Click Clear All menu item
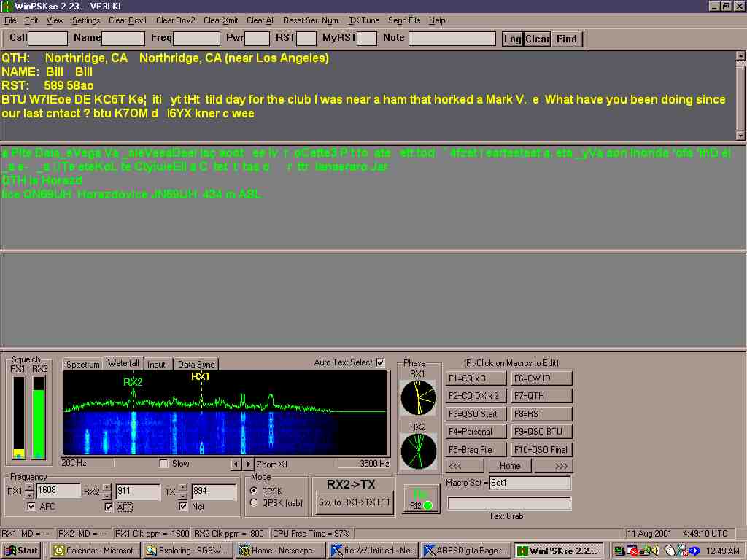747x560 pixels. 260,20
